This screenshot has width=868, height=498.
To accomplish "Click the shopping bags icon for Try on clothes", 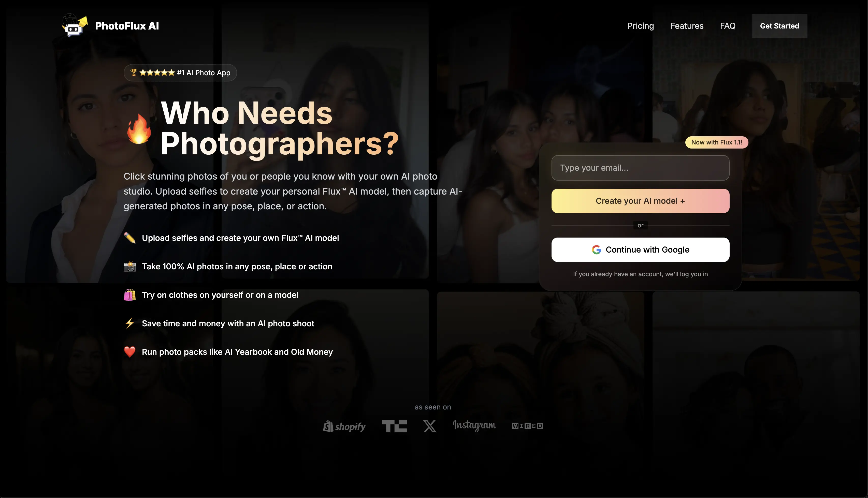I will 130,295.
